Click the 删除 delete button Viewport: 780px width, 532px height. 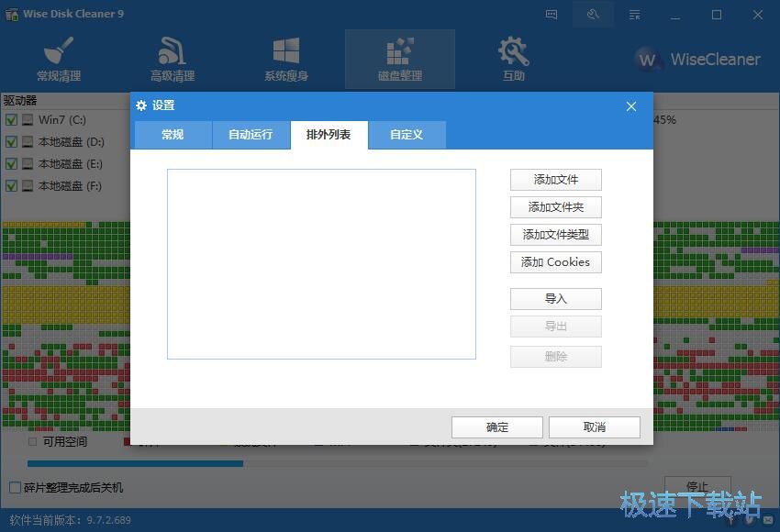tap(556, 357)
